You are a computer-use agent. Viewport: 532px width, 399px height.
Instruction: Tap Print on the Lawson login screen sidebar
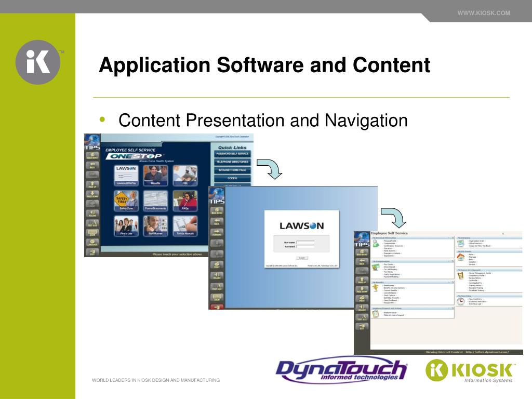click(x=217, y=264)
